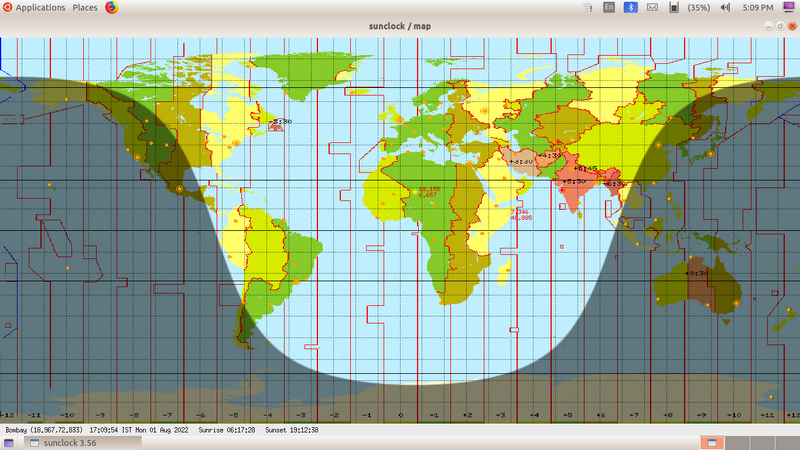This screenshot has height=450, width=800.
Task: Select the +5:30 India timezone label
Action: (574, 181)
